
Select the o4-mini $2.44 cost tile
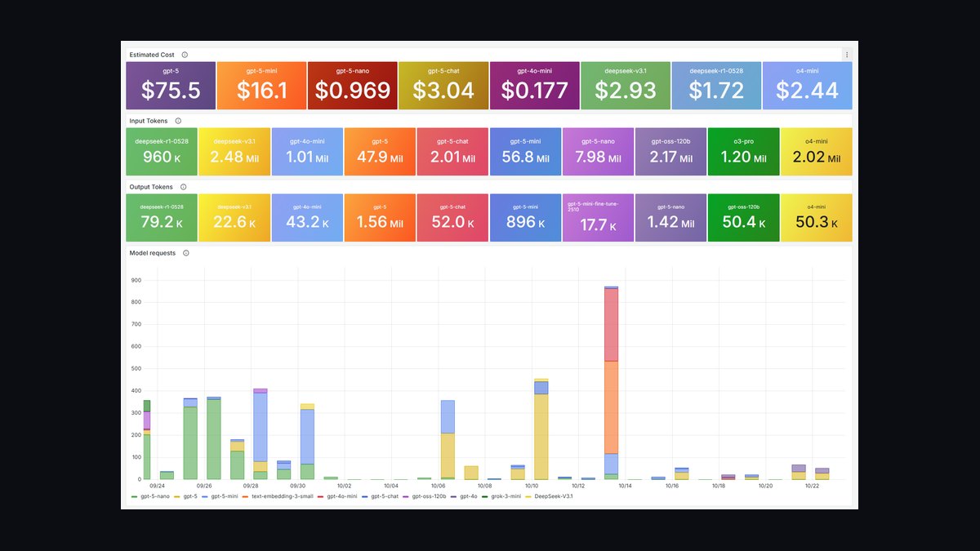(808, 86)
